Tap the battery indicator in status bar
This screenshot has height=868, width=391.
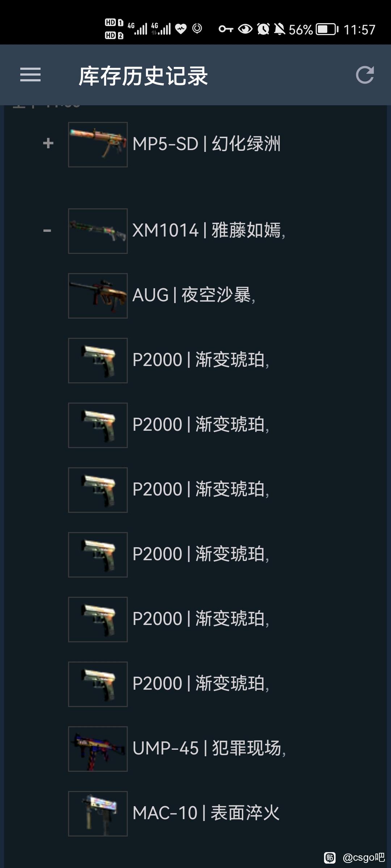pos(327,29)
